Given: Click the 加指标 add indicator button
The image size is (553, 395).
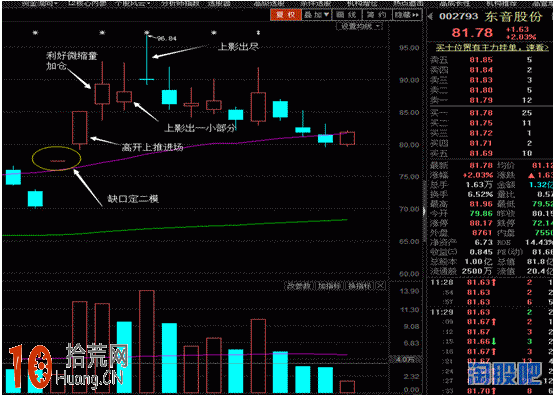Looking at the screenshot, I should click(330, 286).
